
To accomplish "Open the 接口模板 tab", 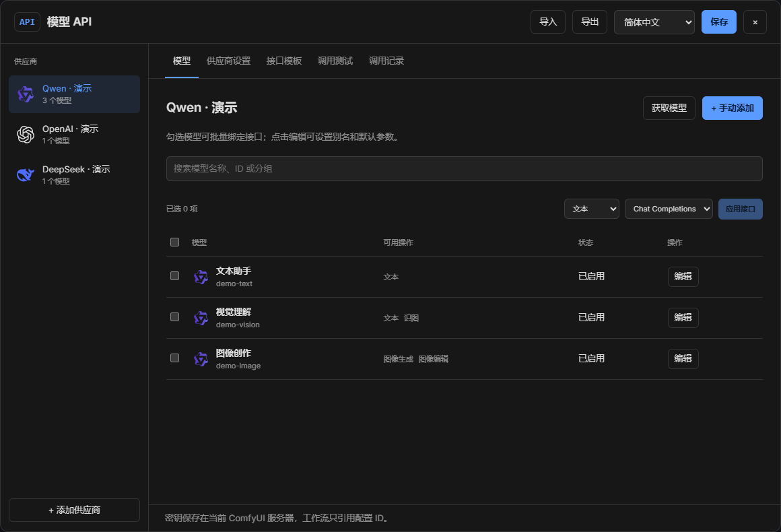I will point(284,61).
